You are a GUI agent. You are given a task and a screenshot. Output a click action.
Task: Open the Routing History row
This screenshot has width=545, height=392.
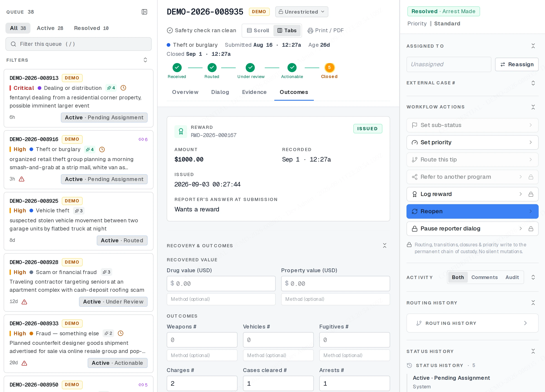(x=472, y=323)
